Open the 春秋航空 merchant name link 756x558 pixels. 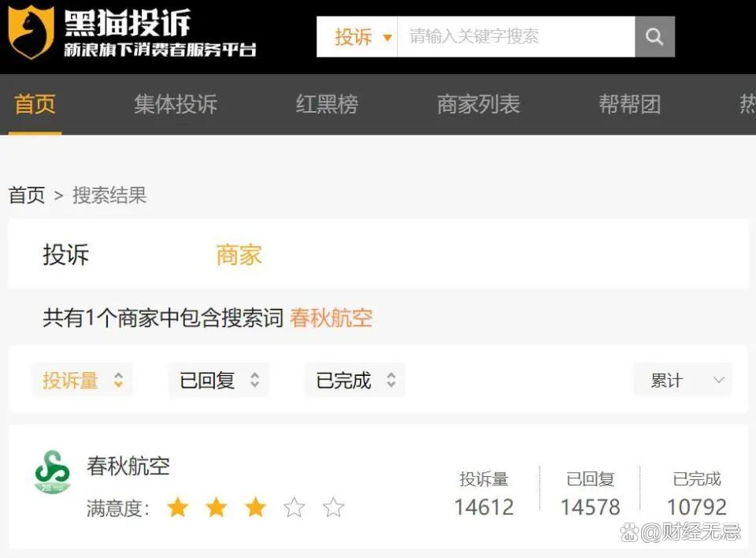(128, 467)
